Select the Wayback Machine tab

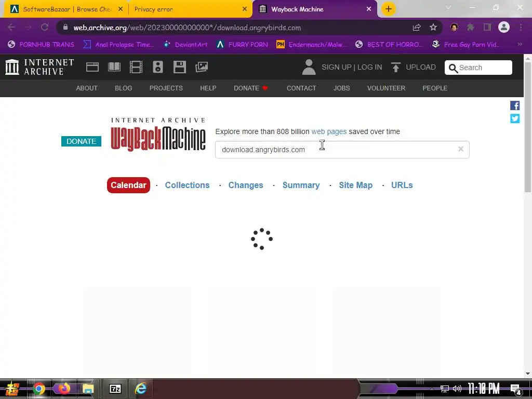[x=314, y=9]
